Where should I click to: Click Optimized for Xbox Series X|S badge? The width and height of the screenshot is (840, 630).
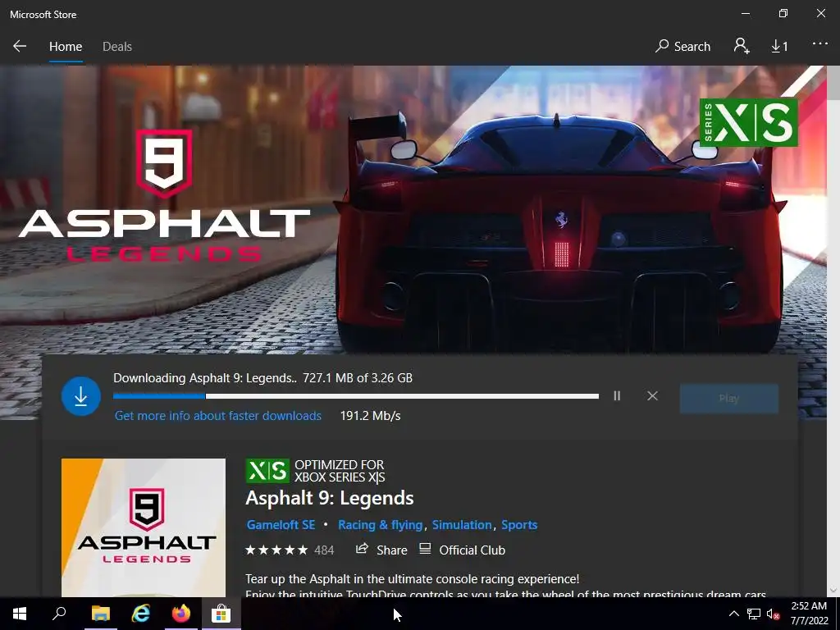tap(315, 471)
